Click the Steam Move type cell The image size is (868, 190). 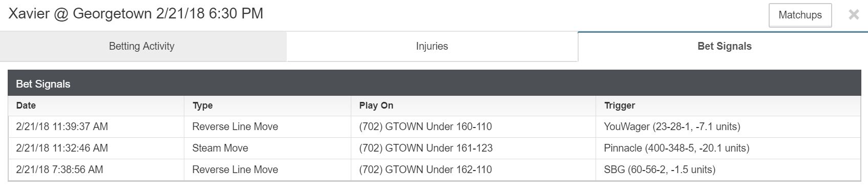pyautogui.click(x=267, y=148)
